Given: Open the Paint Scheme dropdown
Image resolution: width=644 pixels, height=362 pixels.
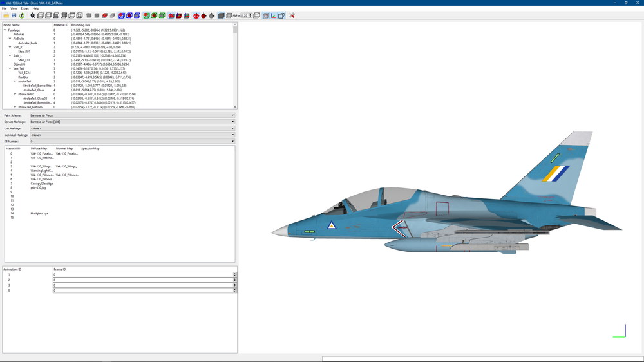Looking at the screenshot, I should pos(132,115).
